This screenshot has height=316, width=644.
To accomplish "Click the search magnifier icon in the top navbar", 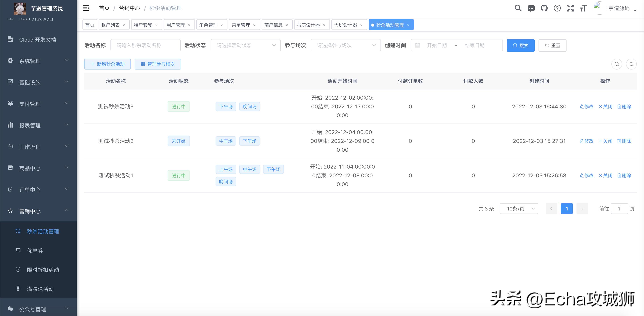I will point(518,8).
